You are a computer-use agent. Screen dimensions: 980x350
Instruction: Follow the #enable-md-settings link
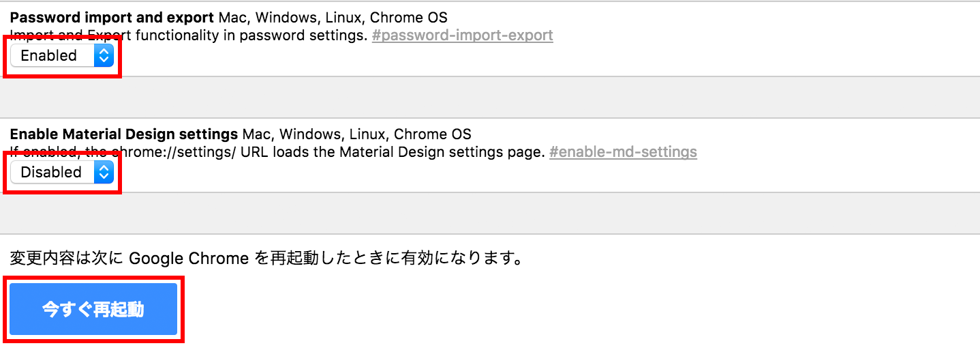(x=623, y=152)
